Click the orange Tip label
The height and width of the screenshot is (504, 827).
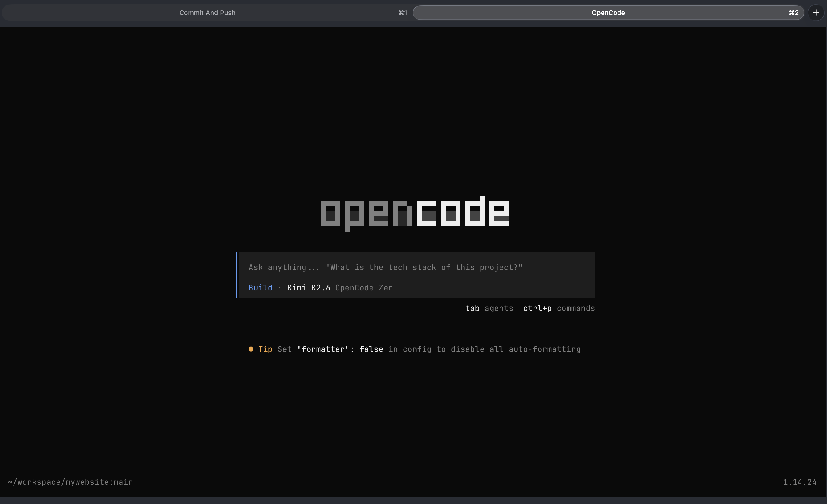click(265, 349)
